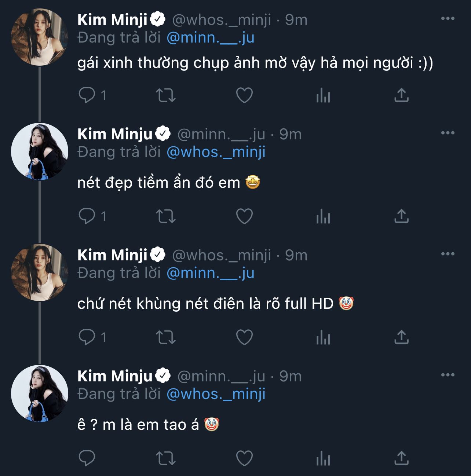View analytics of the "full HD" tweet
Image resolution: width=471 pixels, height=476 pixels.
point(323,337)
